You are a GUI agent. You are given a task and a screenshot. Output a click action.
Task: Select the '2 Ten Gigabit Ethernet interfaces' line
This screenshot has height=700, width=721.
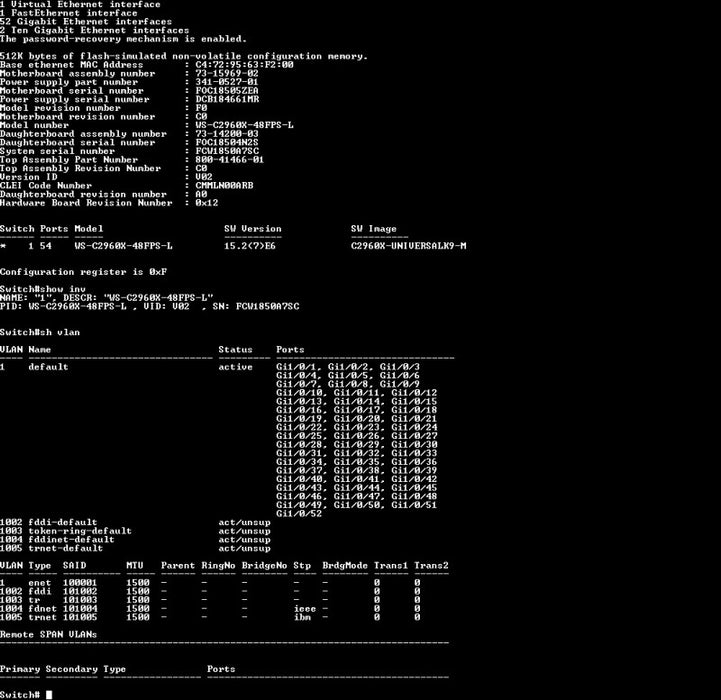coord(95,30)
